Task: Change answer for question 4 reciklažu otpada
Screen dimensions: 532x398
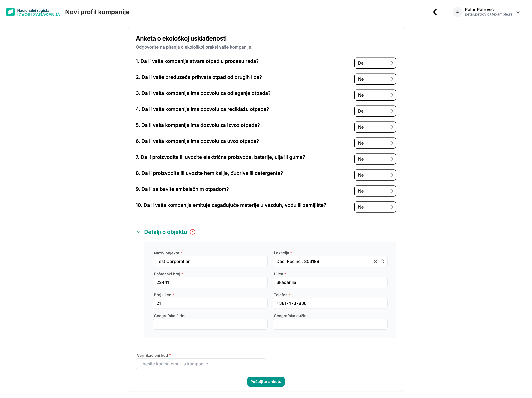Action: [375, 111]
